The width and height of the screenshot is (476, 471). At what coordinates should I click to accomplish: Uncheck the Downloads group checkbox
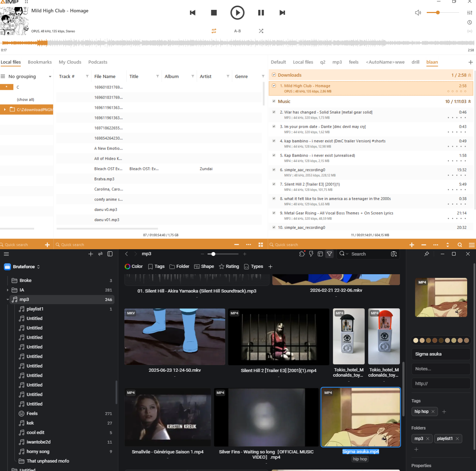274,75
